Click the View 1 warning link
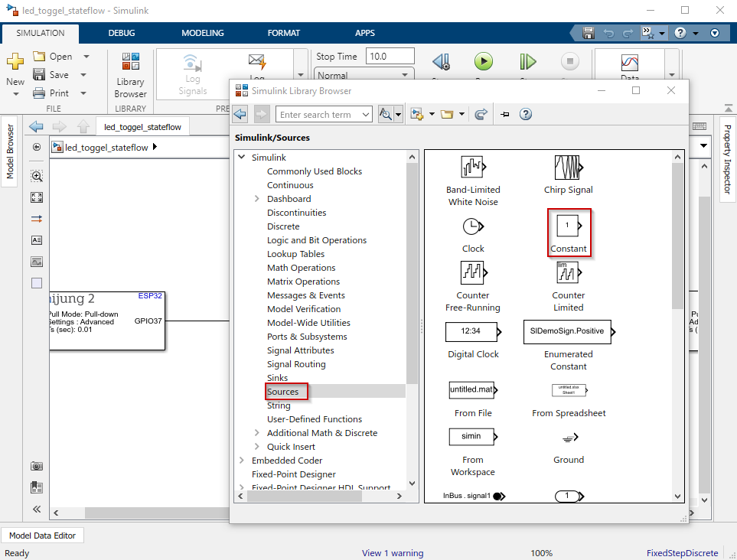737x560 pixels. 393,553
